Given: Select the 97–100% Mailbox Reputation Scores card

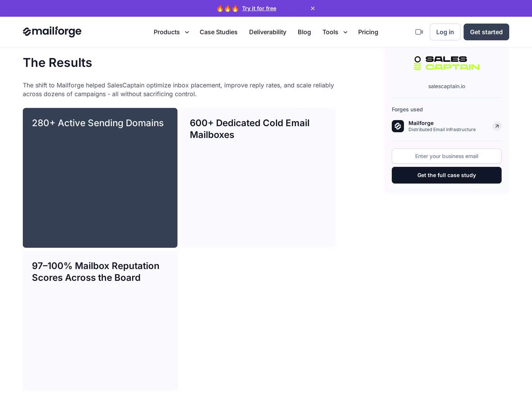Looking at the screenshot, I should [x=100, y=321].
